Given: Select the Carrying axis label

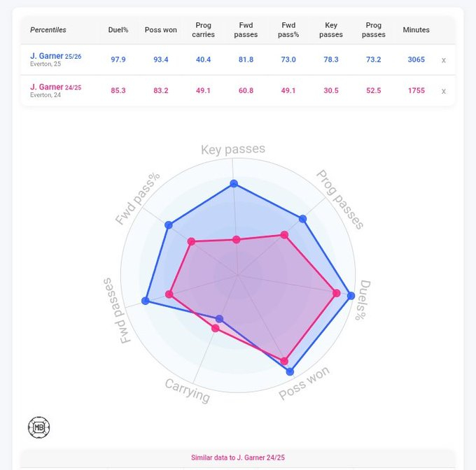Looking at the screenshot, I should click(187, 390).
